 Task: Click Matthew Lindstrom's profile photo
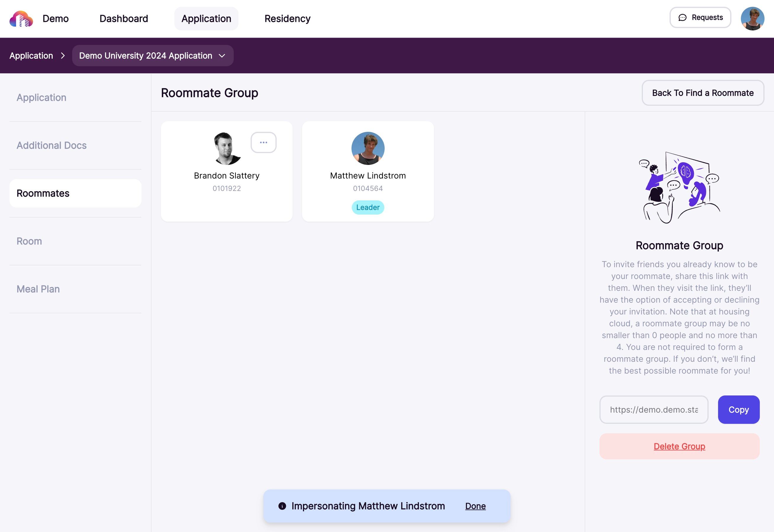368,148
